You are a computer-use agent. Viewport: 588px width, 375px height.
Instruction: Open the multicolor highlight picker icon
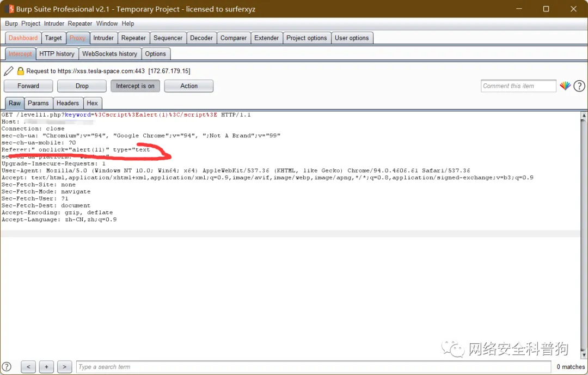[565, 86]
